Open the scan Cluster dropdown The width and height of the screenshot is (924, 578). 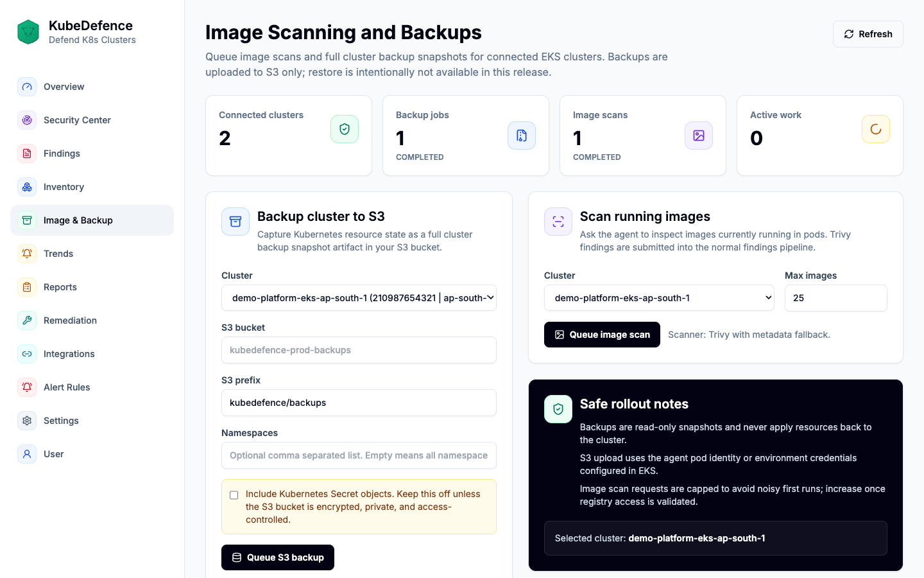coord(659,298)
